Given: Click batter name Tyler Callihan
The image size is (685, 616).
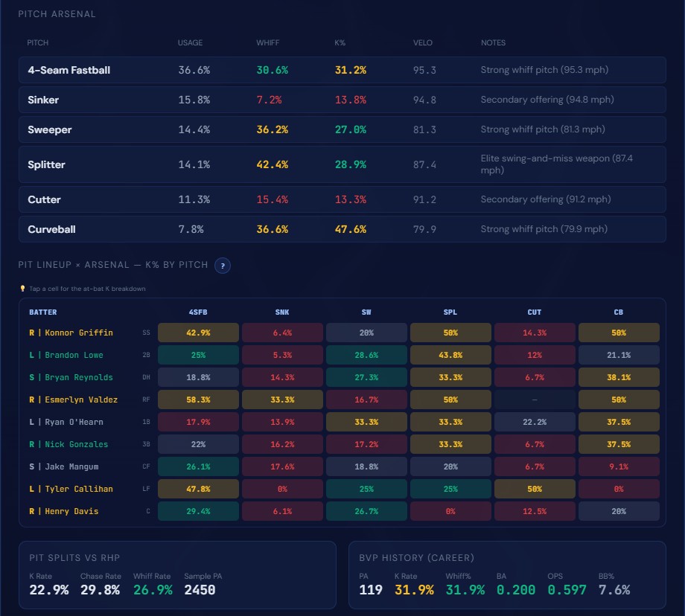Looking at the screenshot, I should [79, 489].
